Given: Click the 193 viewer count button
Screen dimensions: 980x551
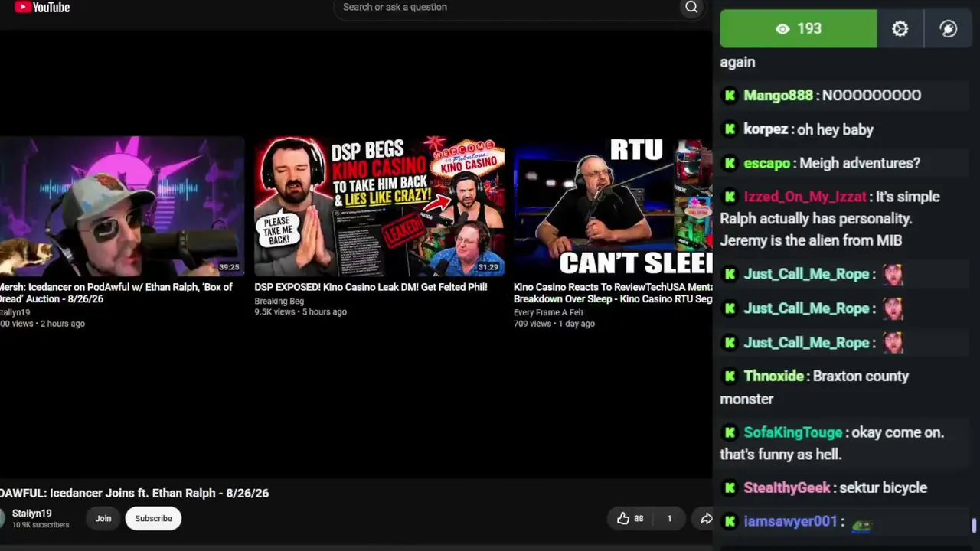Looking at the screenshot, I should coord(799,28).
